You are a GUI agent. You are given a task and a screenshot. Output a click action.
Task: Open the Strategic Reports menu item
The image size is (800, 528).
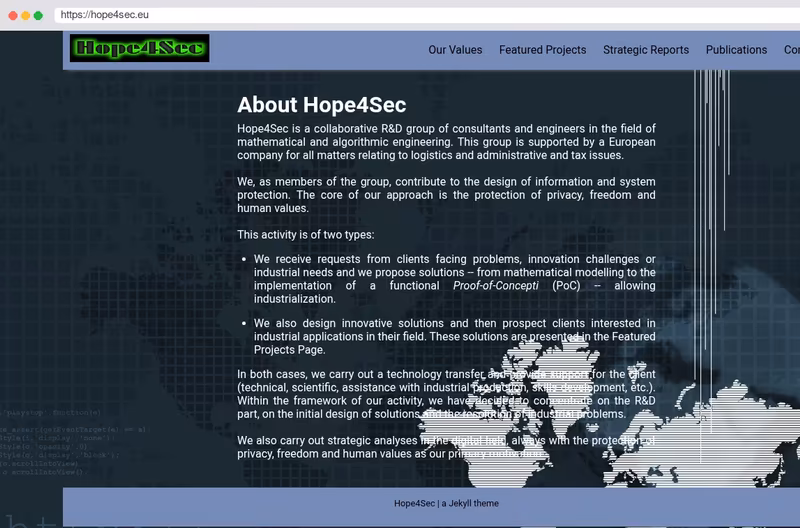[646, 50]
